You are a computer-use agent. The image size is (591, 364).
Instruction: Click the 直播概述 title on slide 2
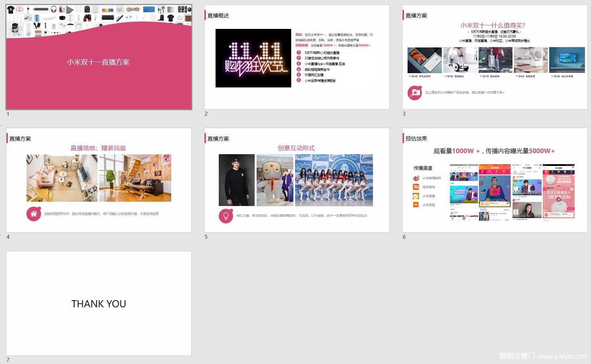(218, 15)
